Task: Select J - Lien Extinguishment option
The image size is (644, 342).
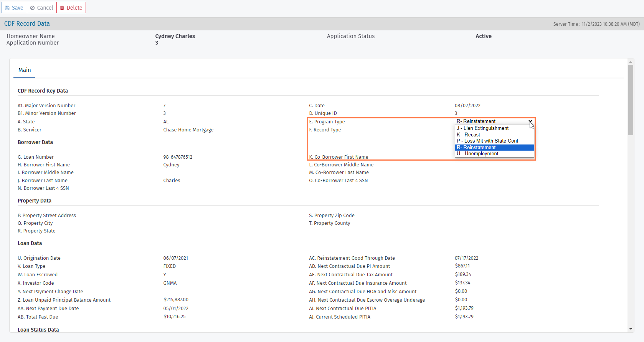Action: pyautogui.click(x=482, y=128)
